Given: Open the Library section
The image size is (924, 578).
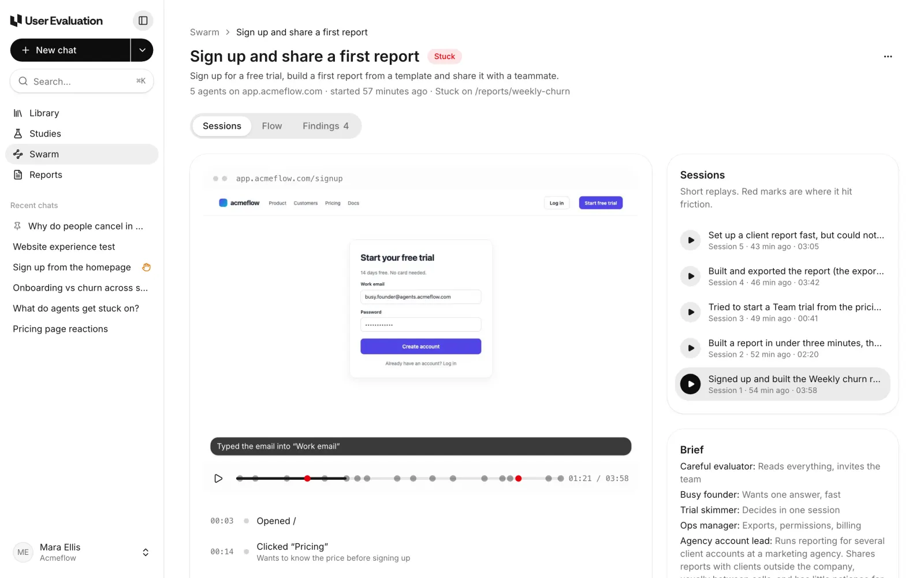Looking at the screenshot, I should (x=81, y=113).
